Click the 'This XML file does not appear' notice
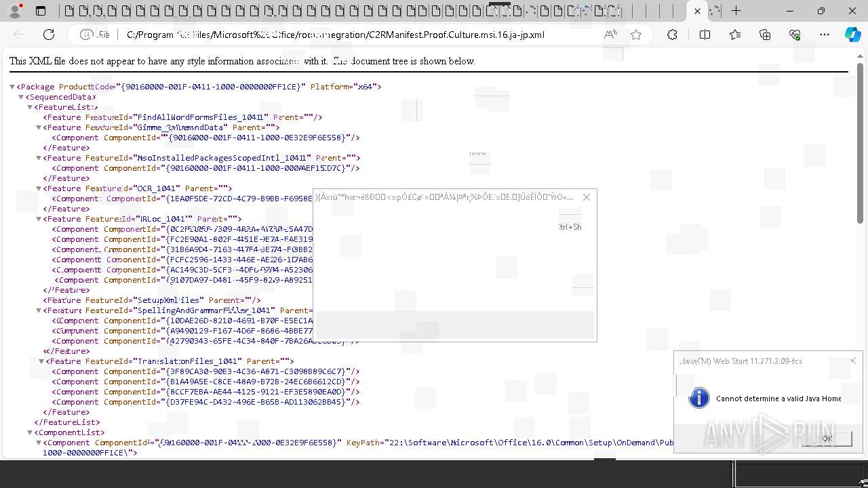 [x=242, y=61]
